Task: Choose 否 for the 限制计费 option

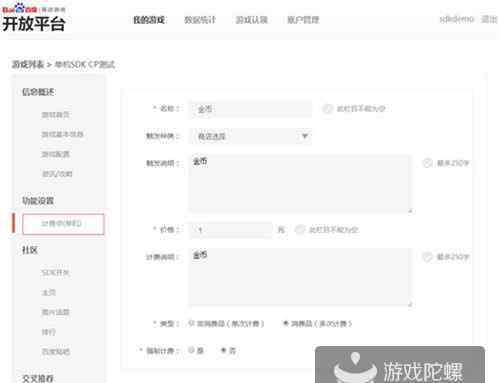Action: coord(224,350)
